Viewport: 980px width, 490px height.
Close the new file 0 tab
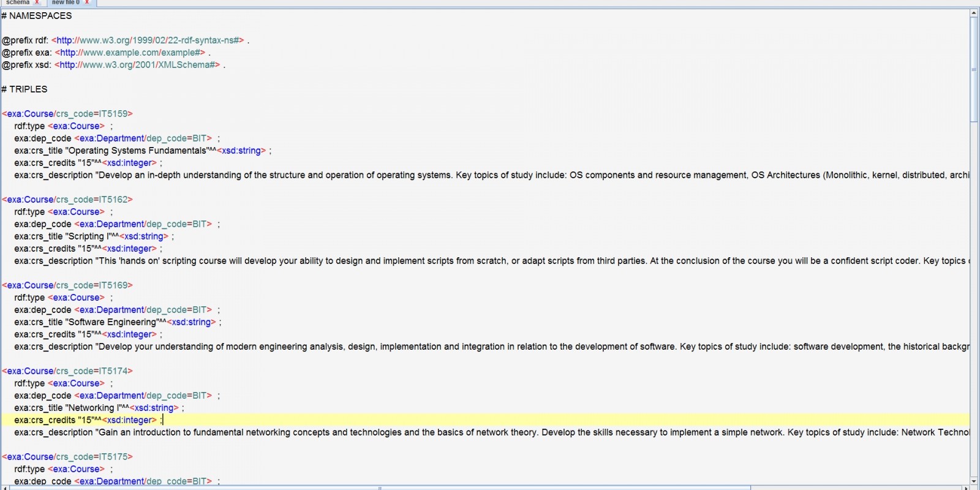[87, 2]
